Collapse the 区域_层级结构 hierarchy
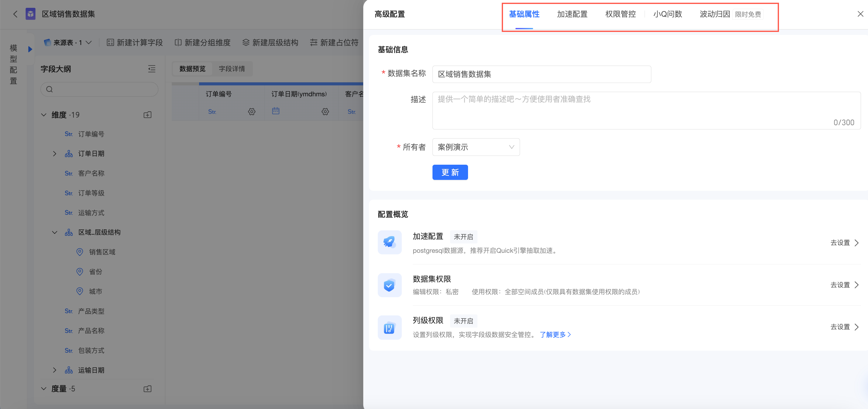Screen dimensions: 868x409 pos(55,232)
